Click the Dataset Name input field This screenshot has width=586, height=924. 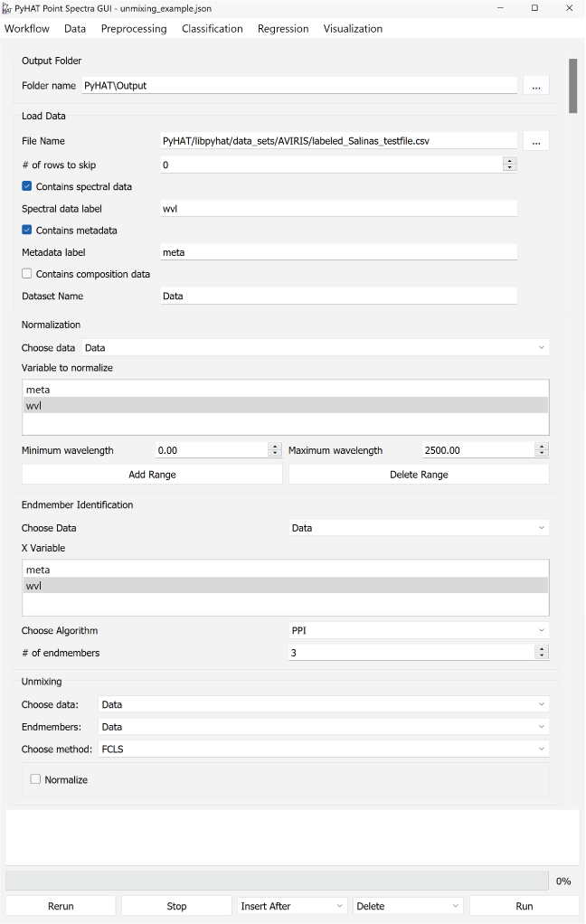click(x=338, y=296)
